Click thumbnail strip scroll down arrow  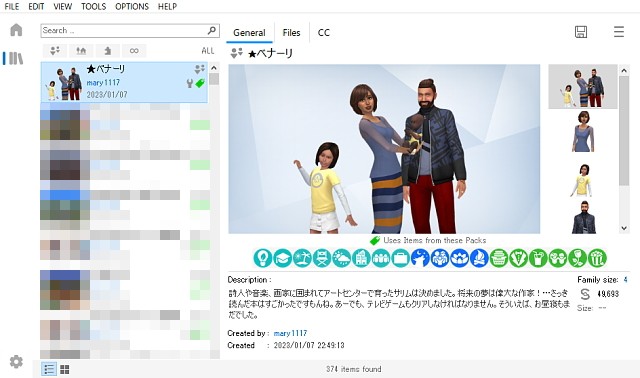[x=624, y=228]
